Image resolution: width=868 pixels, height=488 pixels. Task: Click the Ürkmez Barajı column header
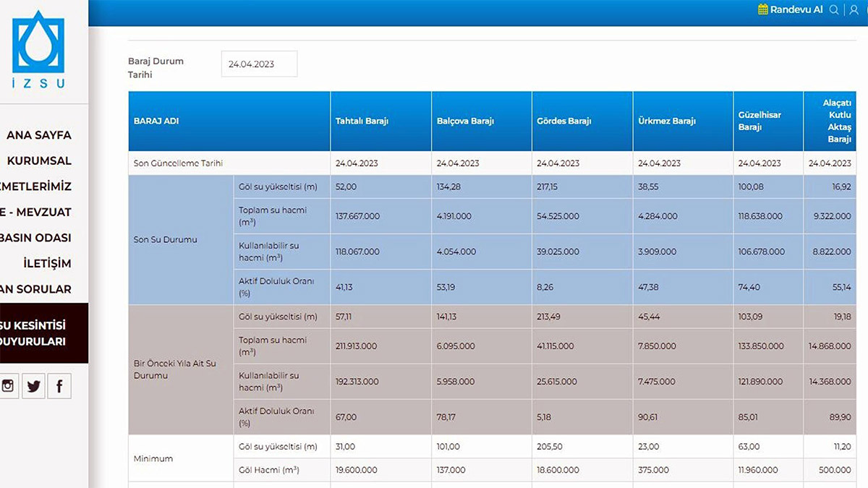tap(666, 121)
